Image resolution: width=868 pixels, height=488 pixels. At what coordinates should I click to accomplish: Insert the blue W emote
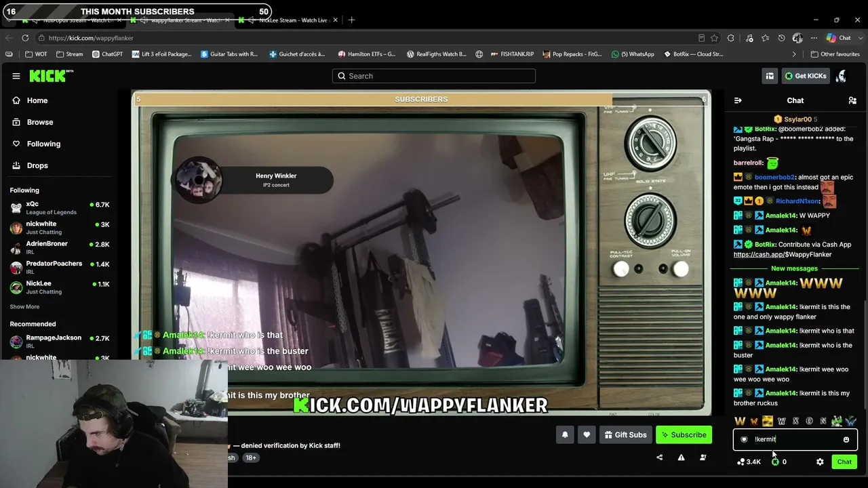850,421
